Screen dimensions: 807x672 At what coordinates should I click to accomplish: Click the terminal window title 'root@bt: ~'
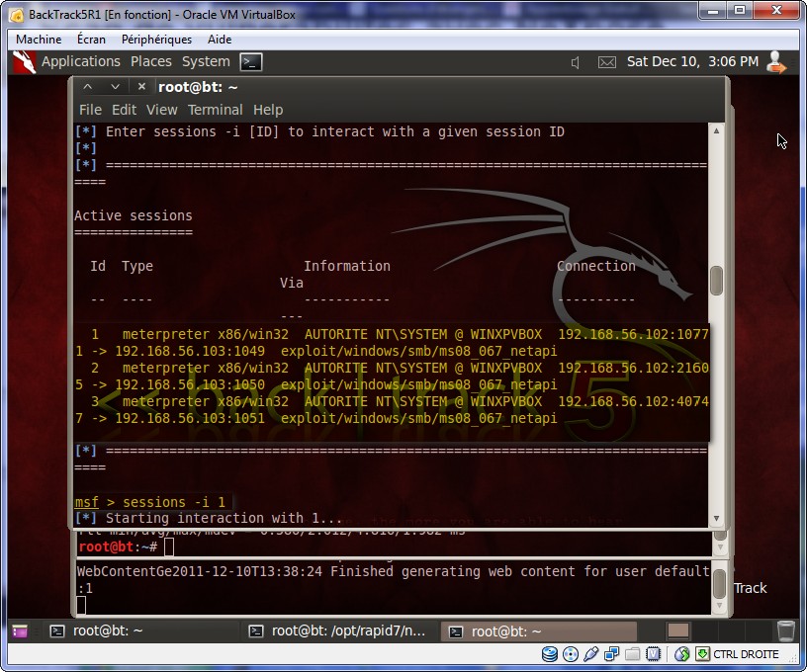tap(198, 87)
